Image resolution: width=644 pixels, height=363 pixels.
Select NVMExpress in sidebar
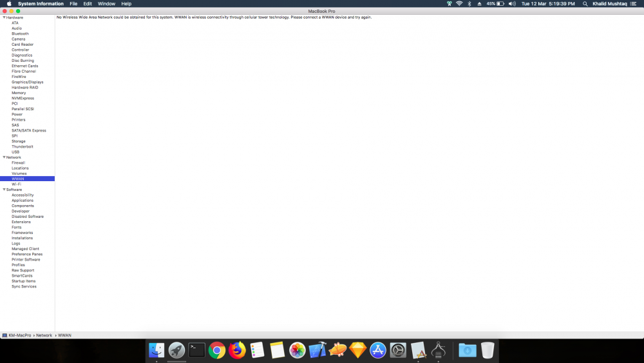23,98
